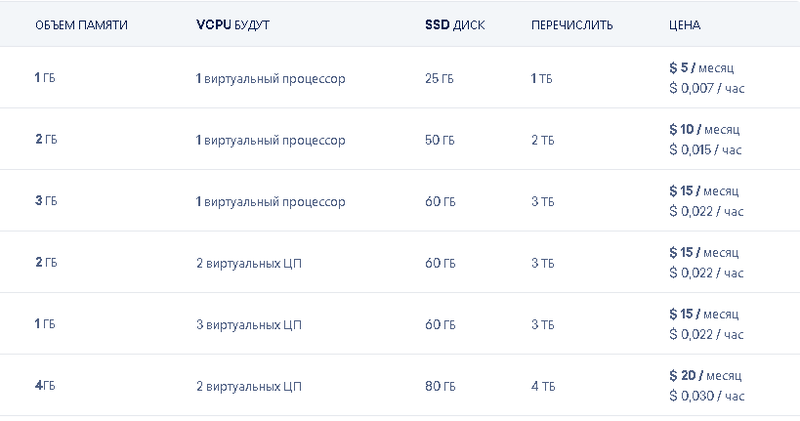Click the 1 ТБ transfer cell

click(542, 79)
